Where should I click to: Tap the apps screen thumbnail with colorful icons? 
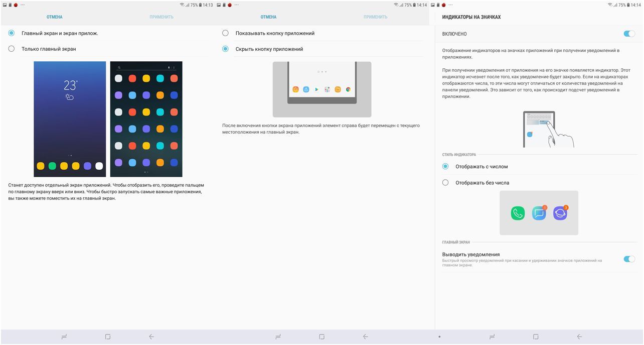pyautogui.click(x=145, y=119)
